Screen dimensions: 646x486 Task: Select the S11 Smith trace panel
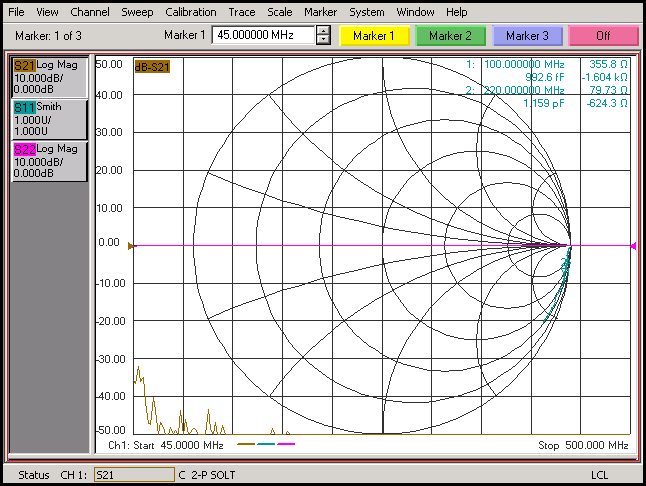(49, 119)
